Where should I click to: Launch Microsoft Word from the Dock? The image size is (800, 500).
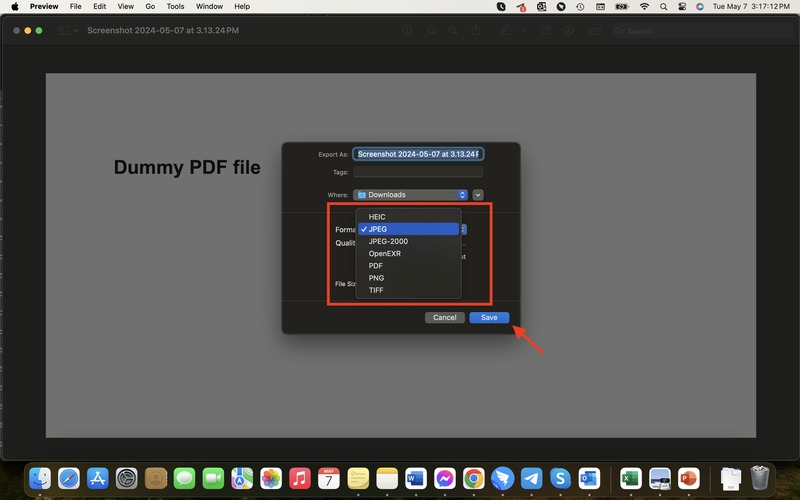pyautogui.click(x=415, y=479)
